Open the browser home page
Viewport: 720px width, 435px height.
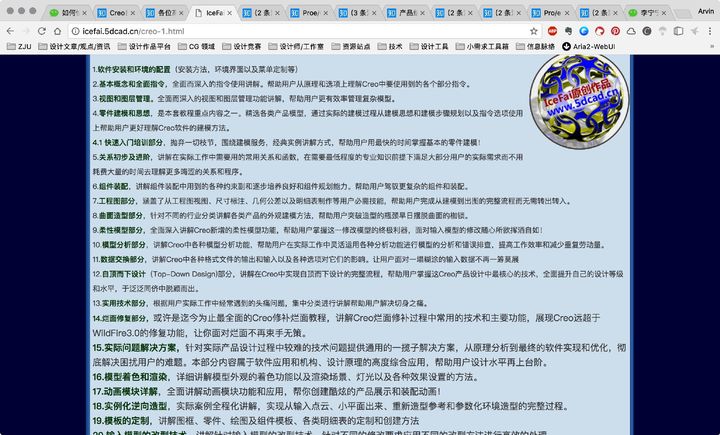pyautogui.click(x=57, y=31)
